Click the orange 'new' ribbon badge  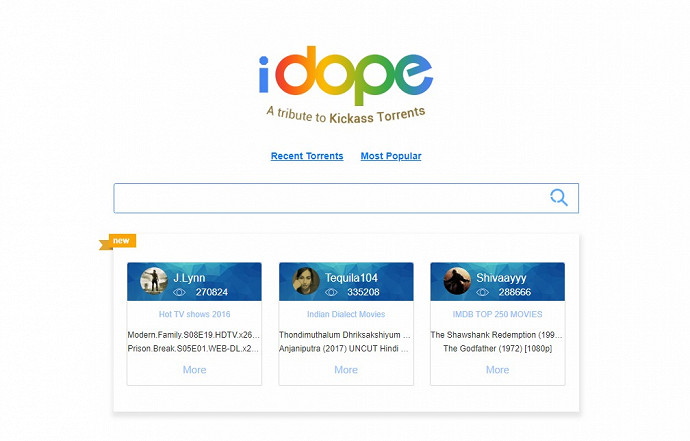pyautogui.click(x=120, y=241)
